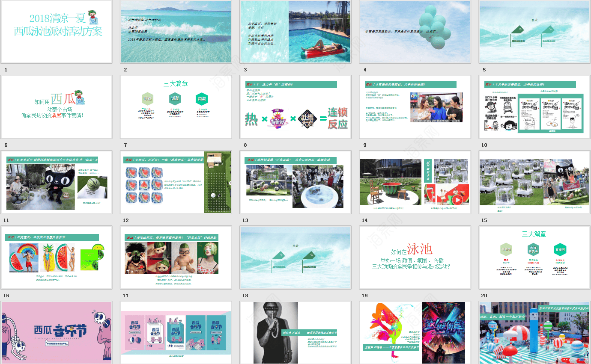
Task: Select slide 5, the first wave contents slide
Action: [534, 32]
